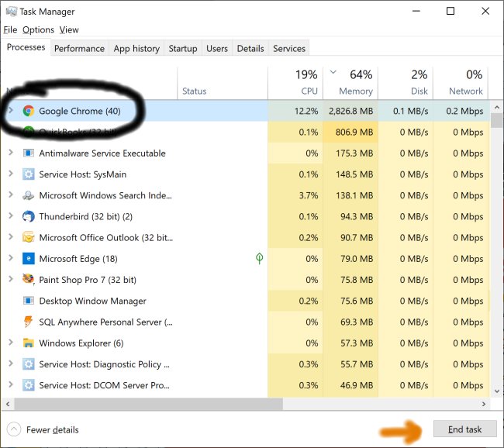Switch to the Performance tab

(79, 48)
